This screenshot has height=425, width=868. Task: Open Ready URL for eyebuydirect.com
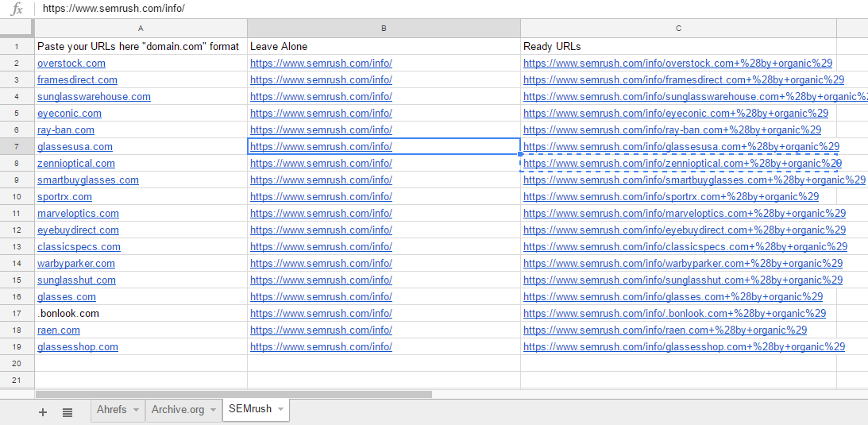pos(685,230)
